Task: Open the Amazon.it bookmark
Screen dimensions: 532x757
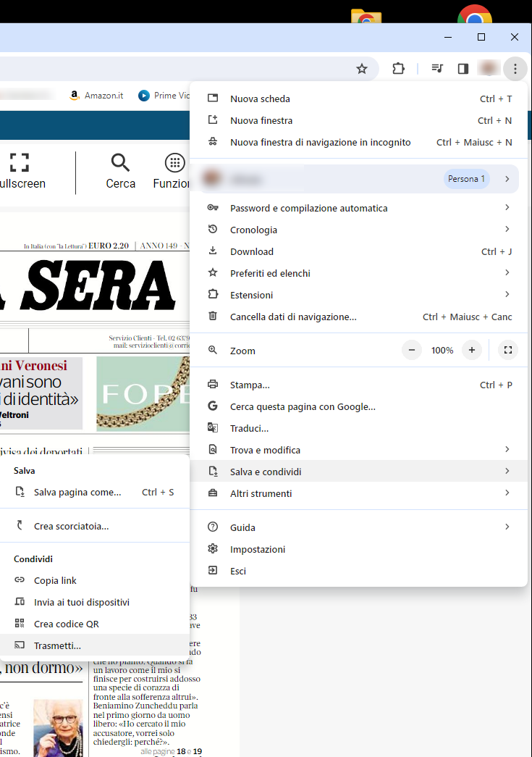Action: tap(97, 95)
